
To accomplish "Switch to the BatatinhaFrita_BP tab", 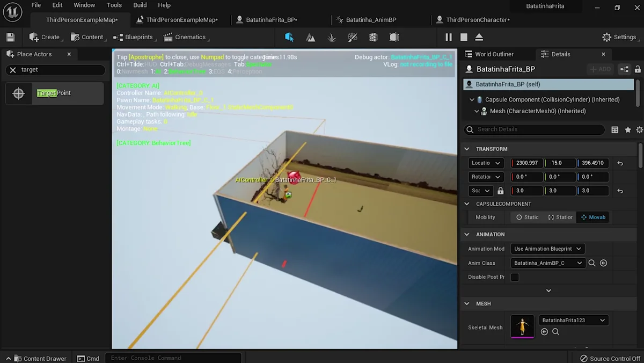I will 272,20.
